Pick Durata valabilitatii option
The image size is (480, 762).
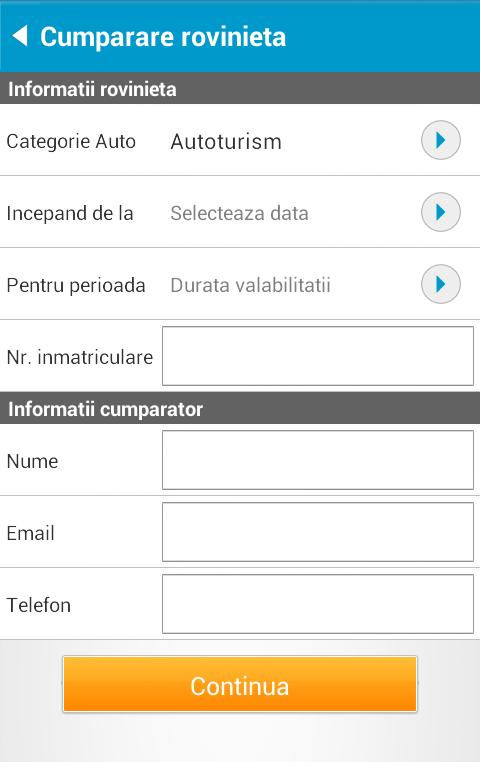pos(250,285)
